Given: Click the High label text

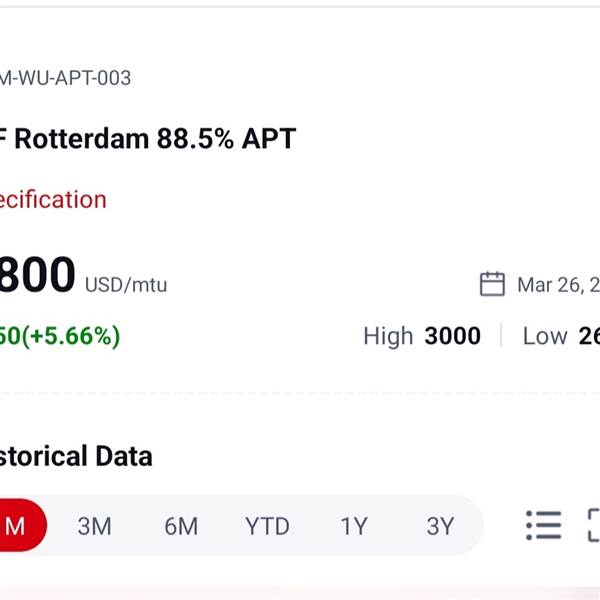Looking at the screenshot, I should pos(388,336).
